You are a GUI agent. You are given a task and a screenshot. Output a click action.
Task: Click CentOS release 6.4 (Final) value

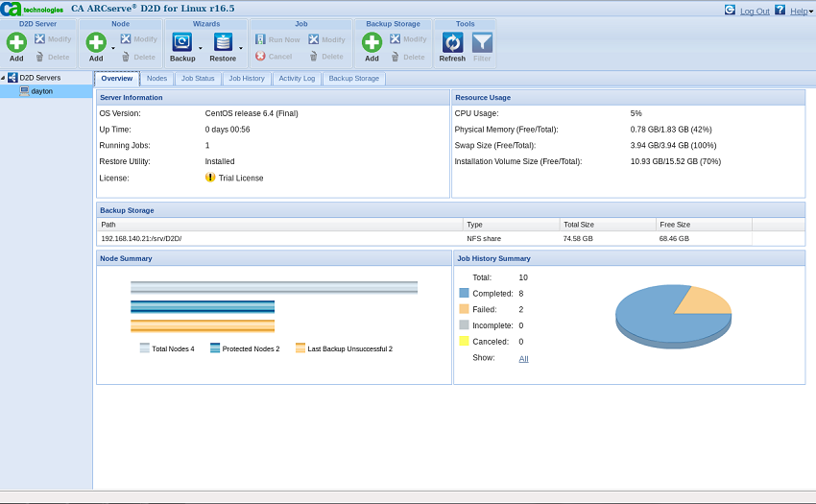tap(252, 113)
